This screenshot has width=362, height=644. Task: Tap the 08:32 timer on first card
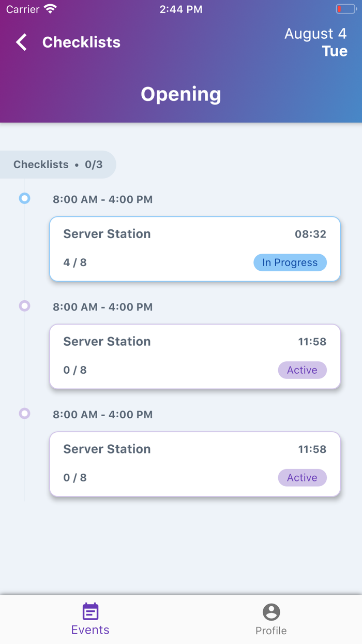coord(310,234)
